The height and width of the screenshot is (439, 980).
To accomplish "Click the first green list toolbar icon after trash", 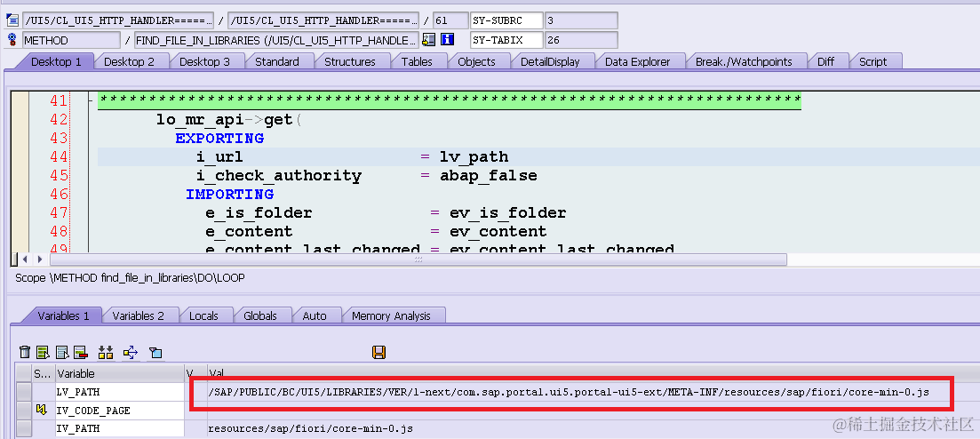I will [x=43, y=353].
